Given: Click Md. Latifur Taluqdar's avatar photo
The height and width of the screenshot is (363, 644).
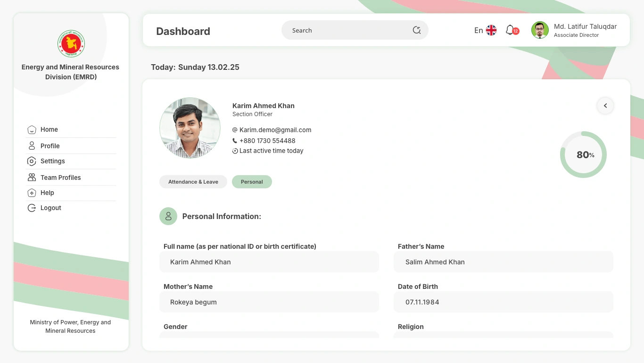Looking at the screenshot, I should (x=540, y=30).
